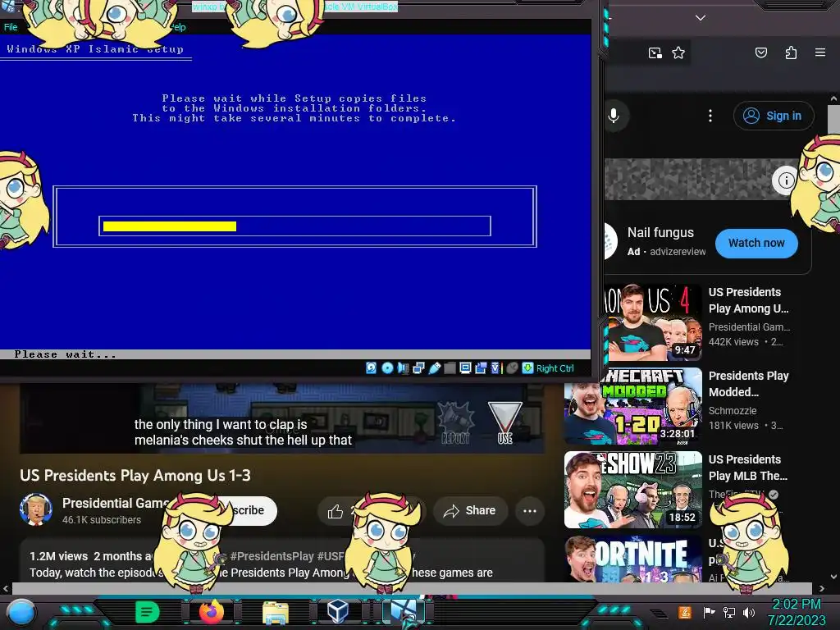Open US Presidents Play MLB The Show thumbnail
Viewport: 840px width, 630px height.
click(633, 490)
